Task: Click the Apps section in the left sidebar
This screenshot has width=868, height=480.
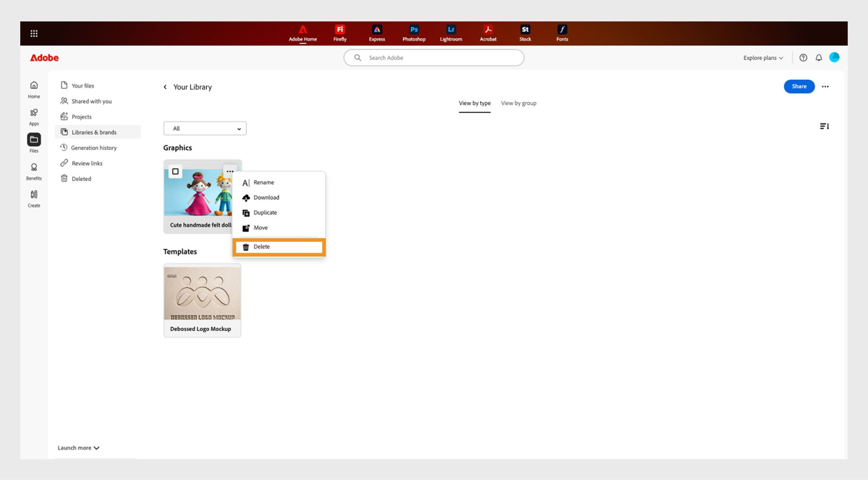Action: click(33, 117)
